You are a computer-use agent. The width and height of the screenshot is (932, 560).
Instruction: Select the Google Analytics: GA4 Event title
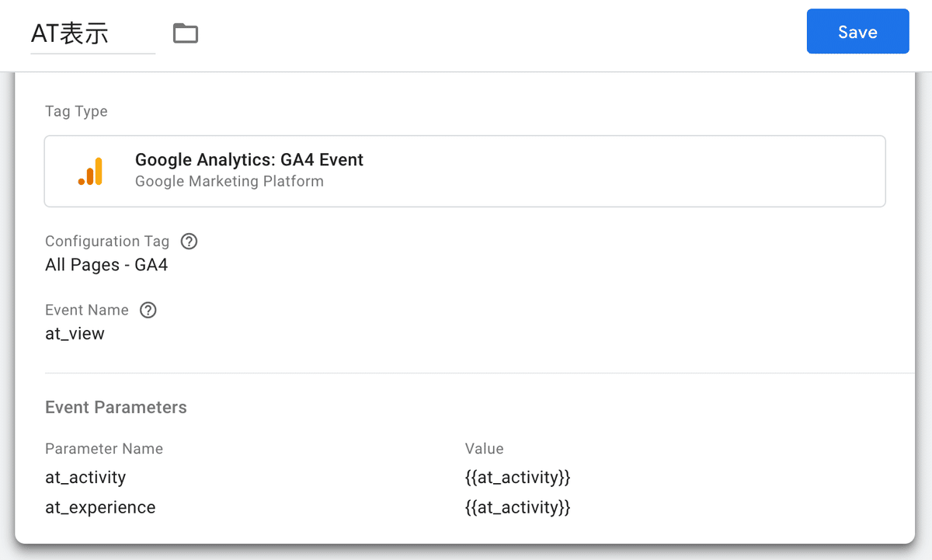pos(249,160)
